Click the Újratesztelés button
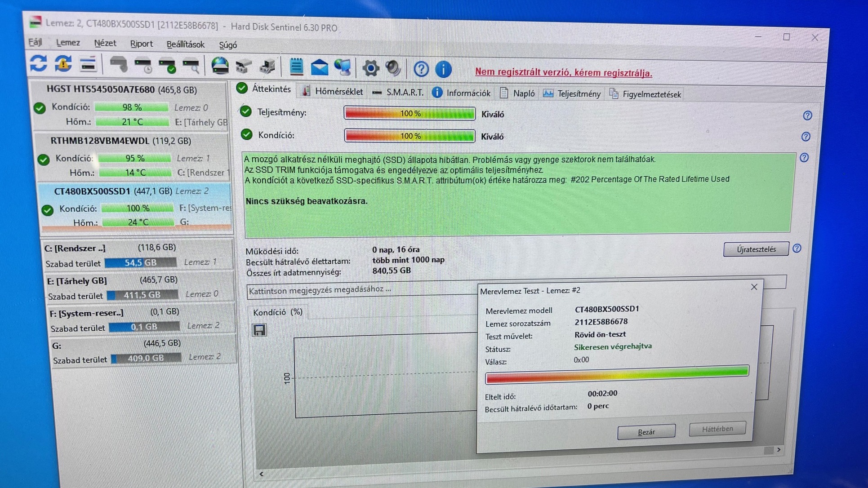This screenshot has width=868, height=488. 756,249
